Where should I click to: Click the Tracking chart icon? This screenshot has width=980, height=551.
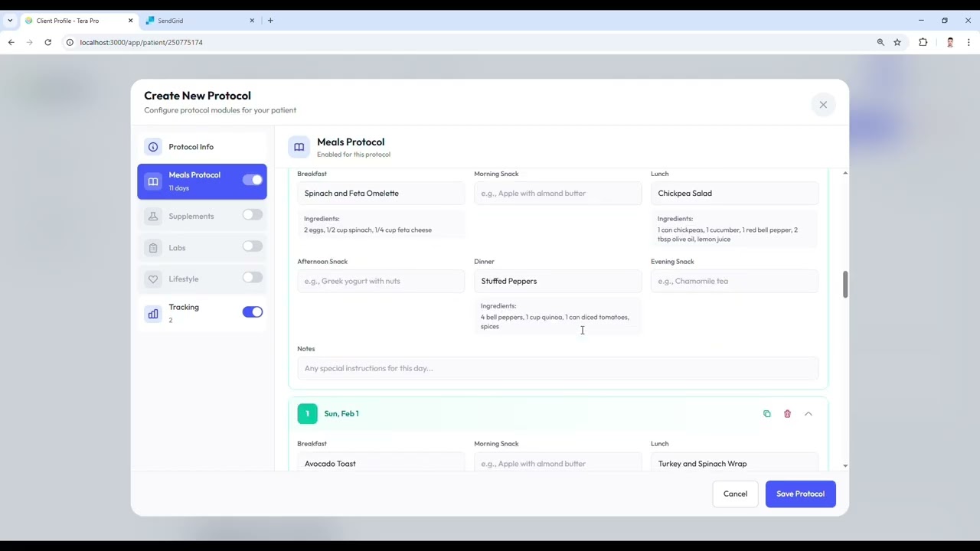coord(153,314)
